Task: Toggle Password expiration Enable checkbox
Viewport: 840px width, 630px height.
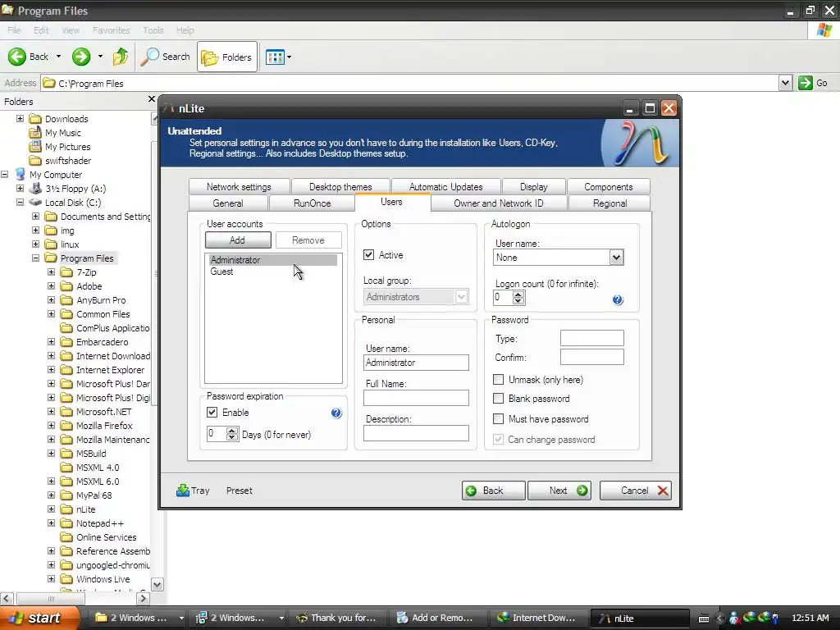Action: (x=212, y=412)
